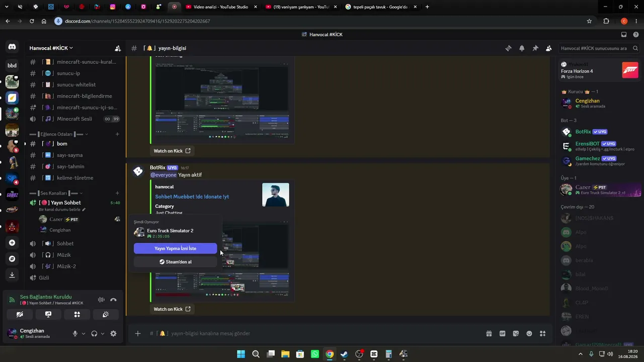The width and height of the screenshot is (644, 362).
Task: Click the server search field
Action: pyautogui.click(x=599, y=48)
